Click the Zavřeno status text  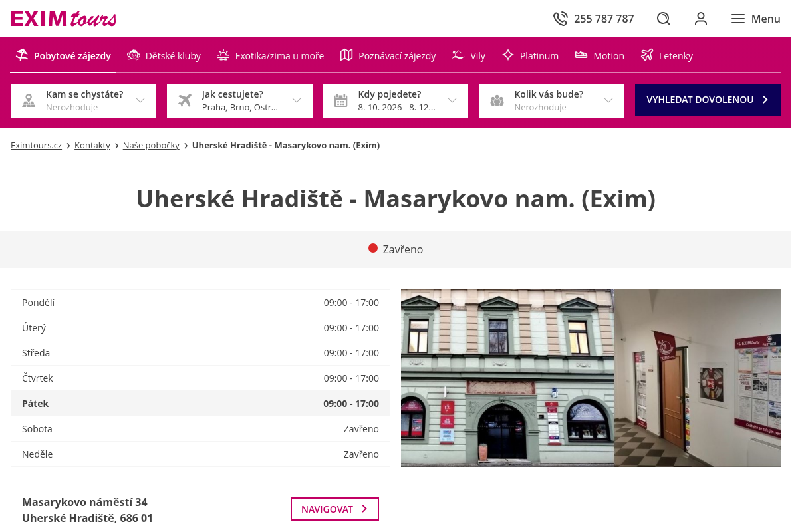coord(403,249)
